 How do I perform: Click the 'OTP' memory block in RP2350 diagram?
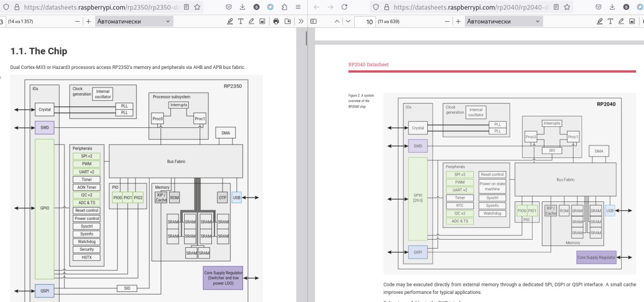[x=222, y=197]
